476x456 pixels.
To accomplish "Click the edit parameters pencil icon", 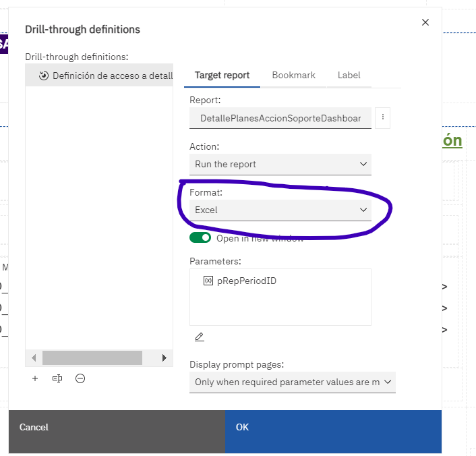I will coord(199,337).
